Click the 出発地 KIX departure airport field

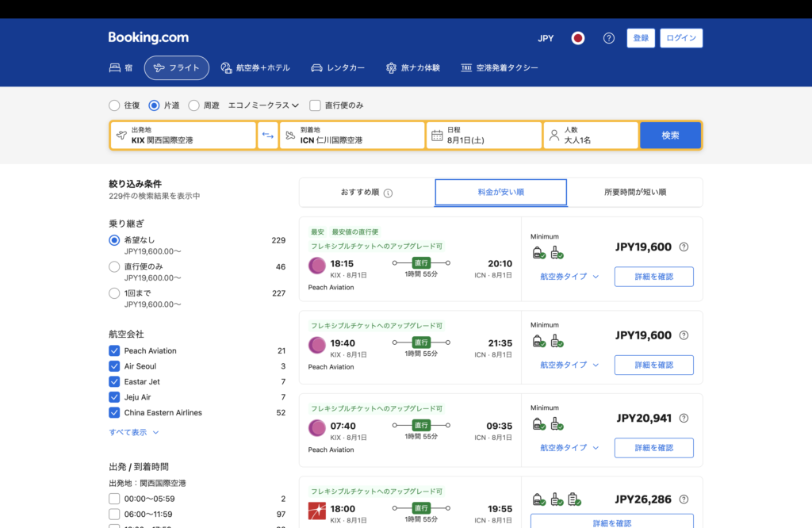click(183, 136)
